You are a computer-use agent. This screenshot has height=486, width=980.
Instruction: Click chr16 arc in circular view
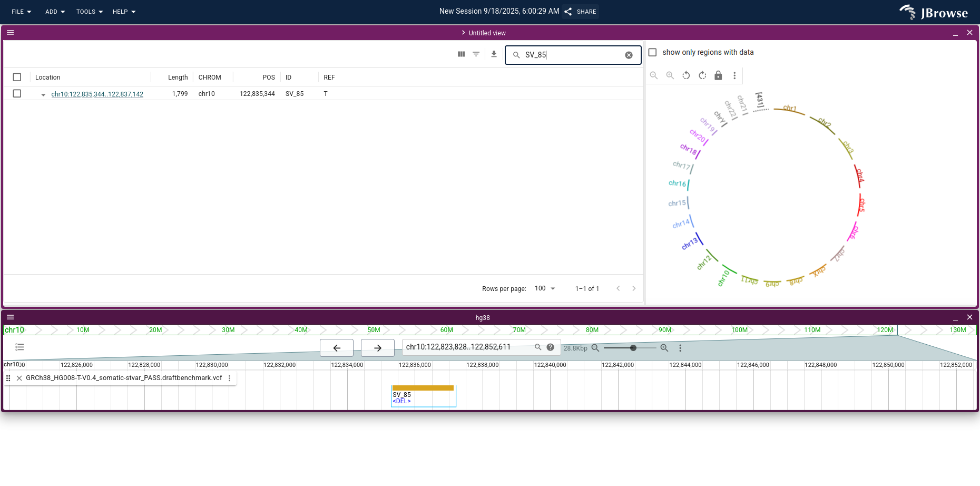point(689,184)
